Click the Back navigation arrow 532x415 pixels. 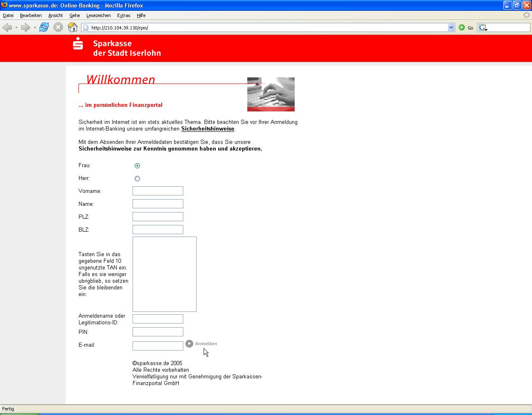pyautogui.click(x=7, y=27)
